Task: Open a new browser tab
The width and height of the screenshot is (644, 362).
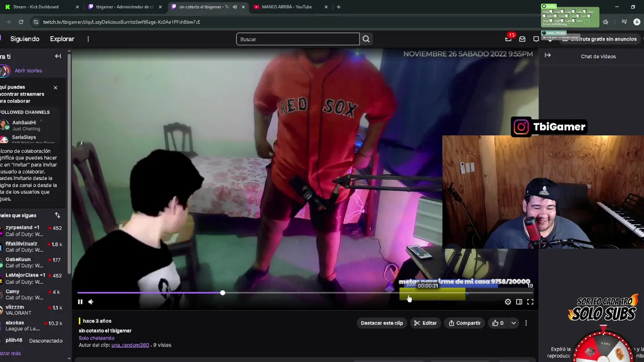Action: (339, 7)
